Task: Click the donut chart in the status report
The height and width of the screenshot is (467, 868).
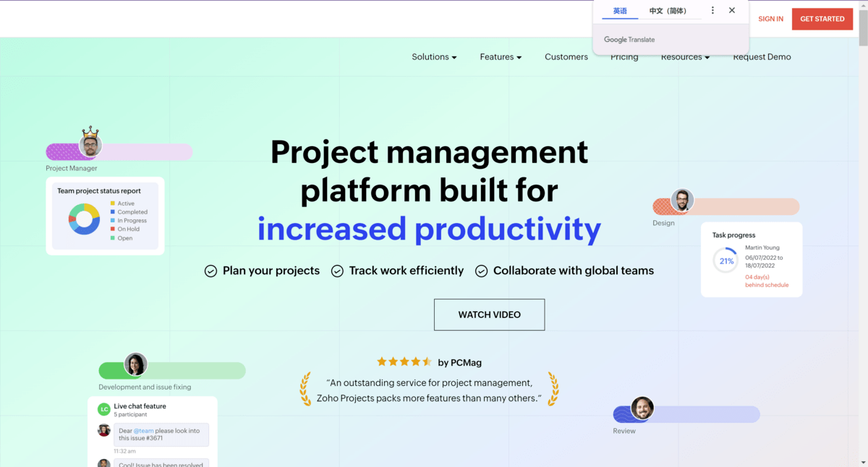Action: coord(85,219)
